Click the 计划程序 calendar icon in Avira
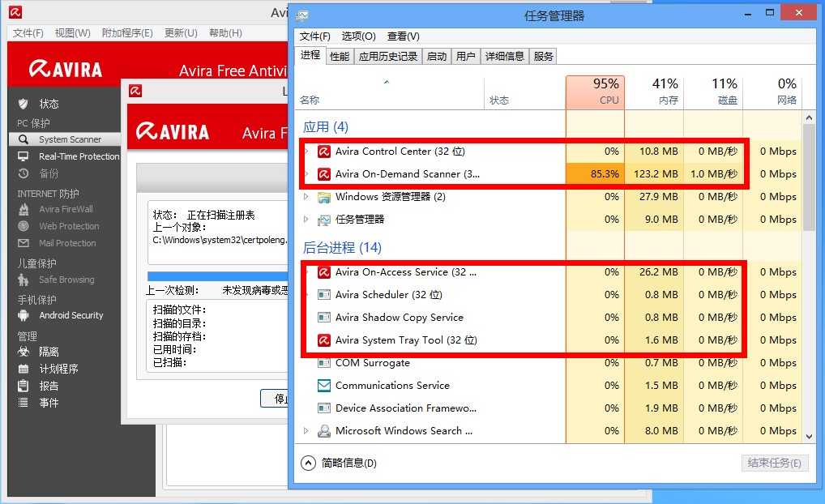This screenshot has height=504, width=825. (24, 369)
